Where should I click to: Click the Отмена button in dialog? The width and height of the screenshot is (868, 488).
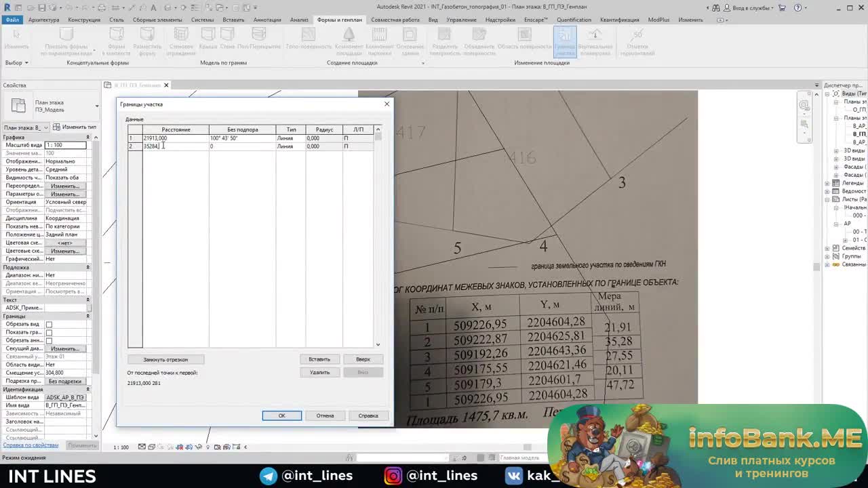[x=325, y=415]
